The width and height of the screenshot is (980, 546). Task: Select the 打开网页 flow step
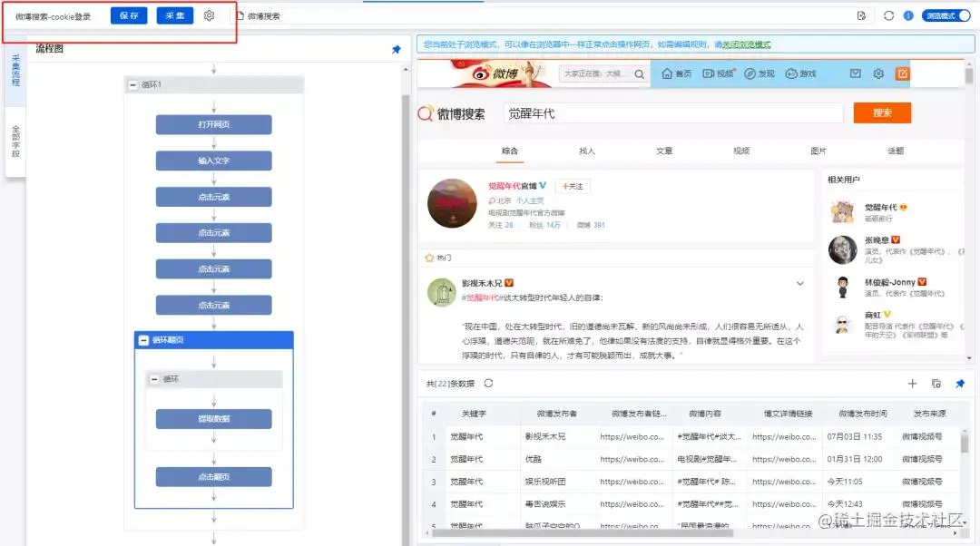[x=214, y=124]
